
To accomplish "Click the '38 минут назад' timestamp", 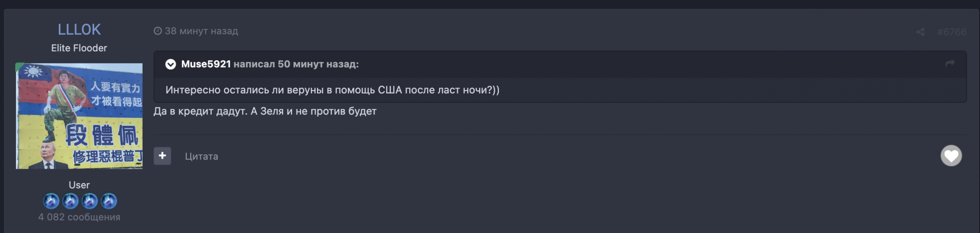I will pos(201,31).
